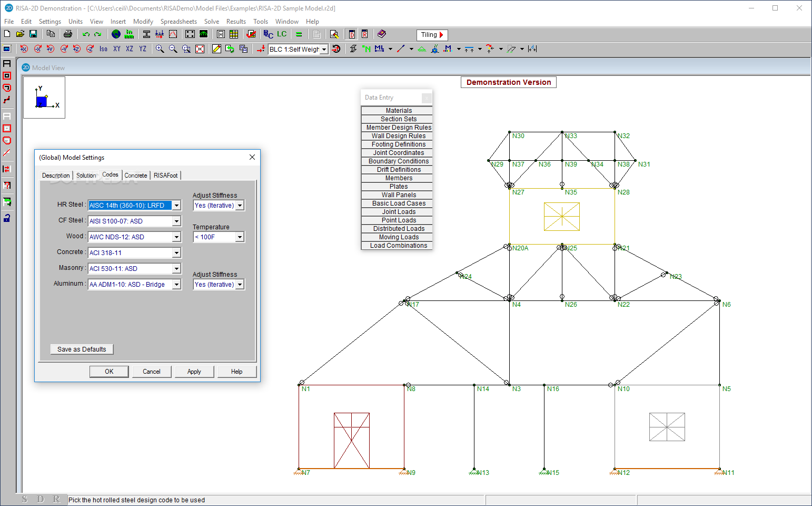Open the Modify menu
Viewport: 812px width, 506px height.
pos(143,22)
